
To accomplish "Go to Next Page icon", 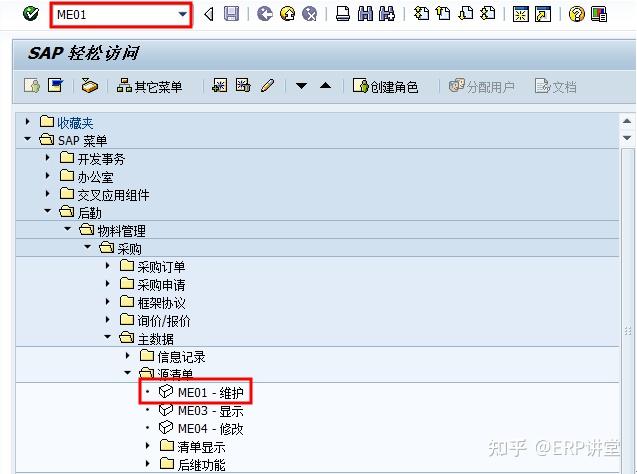I will pos(466,14).
